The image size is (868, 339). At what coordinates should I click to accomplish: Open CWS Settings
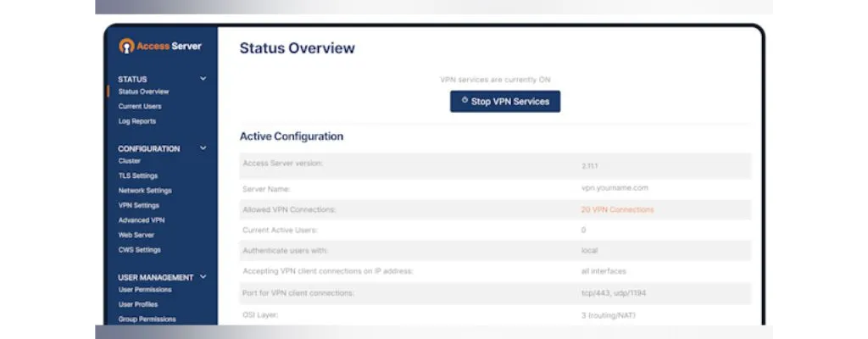[x=140, y=250]
